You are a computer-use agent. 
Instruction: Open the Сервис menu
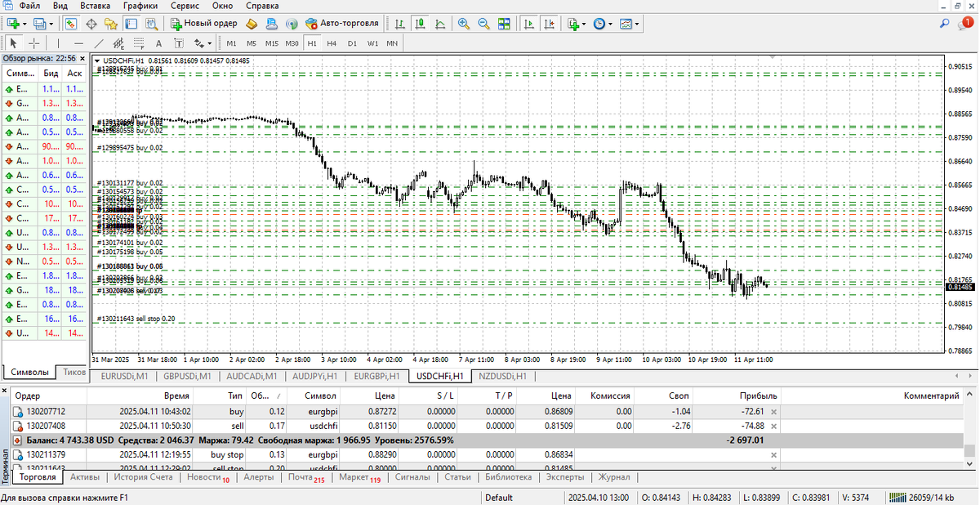185,6
